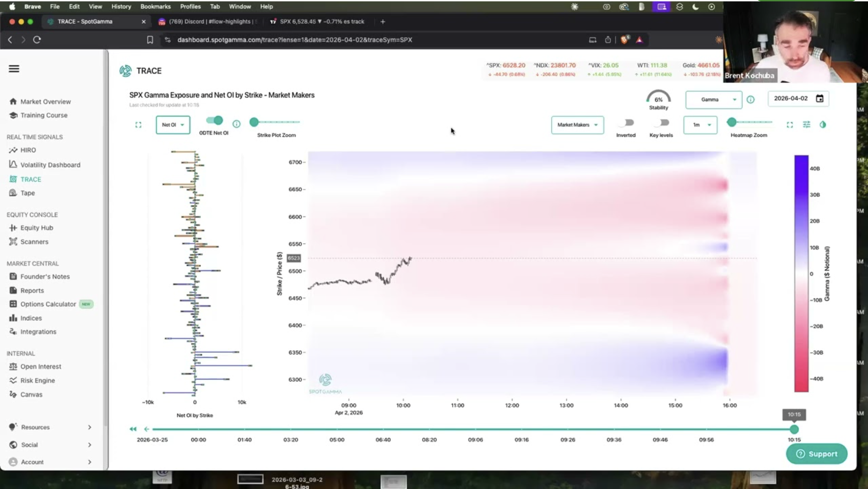The image size is (868, 489).
Task: Click the heatmap contrast circle icon
Action: click(x=823, y=124)
